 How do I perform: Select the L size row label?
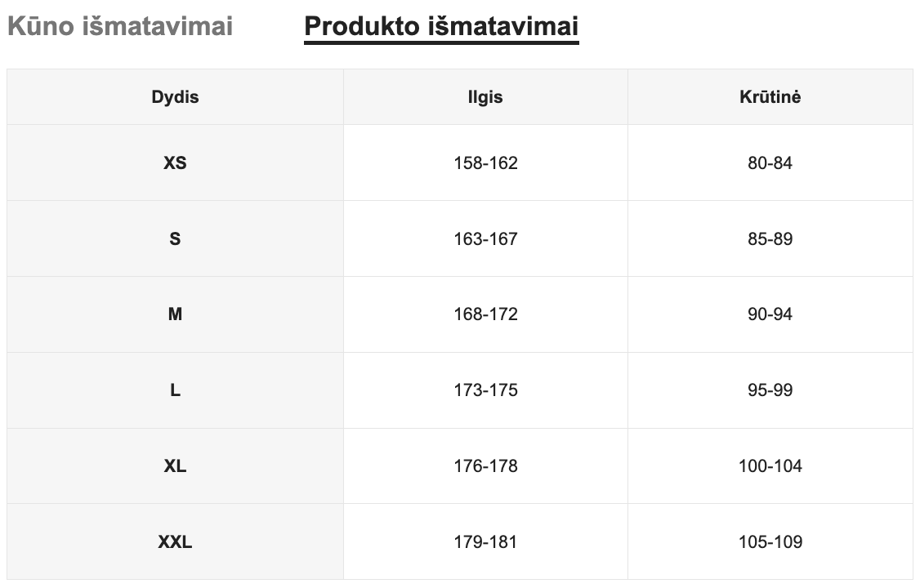click(175, 390)
